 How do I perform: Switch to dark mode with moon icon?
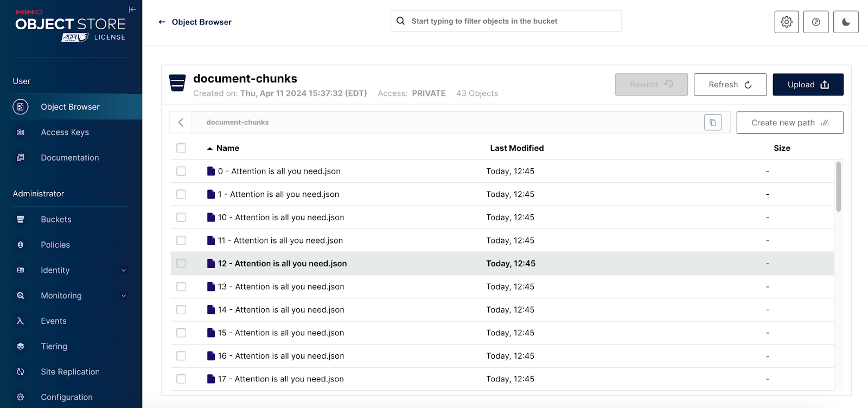pos(846,22)
